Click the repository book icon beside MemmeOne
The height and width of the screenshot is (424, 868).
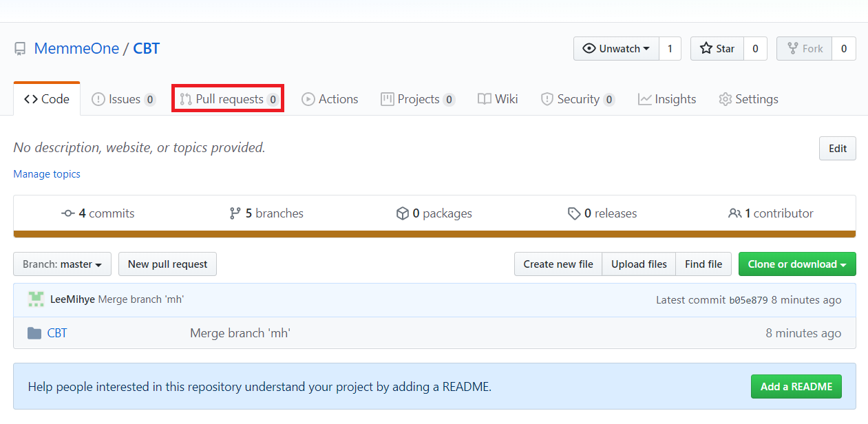pos(20,50)
